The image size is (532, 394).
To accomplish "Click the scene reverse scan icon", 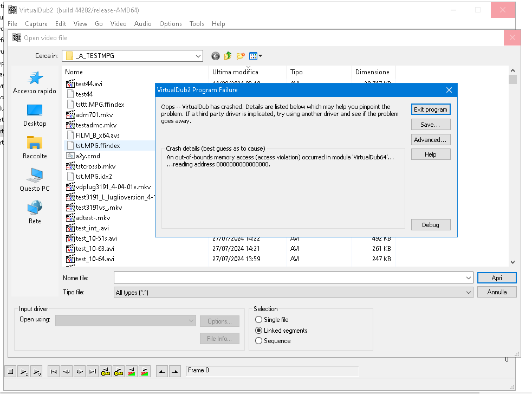I will (x=132, y=372).
